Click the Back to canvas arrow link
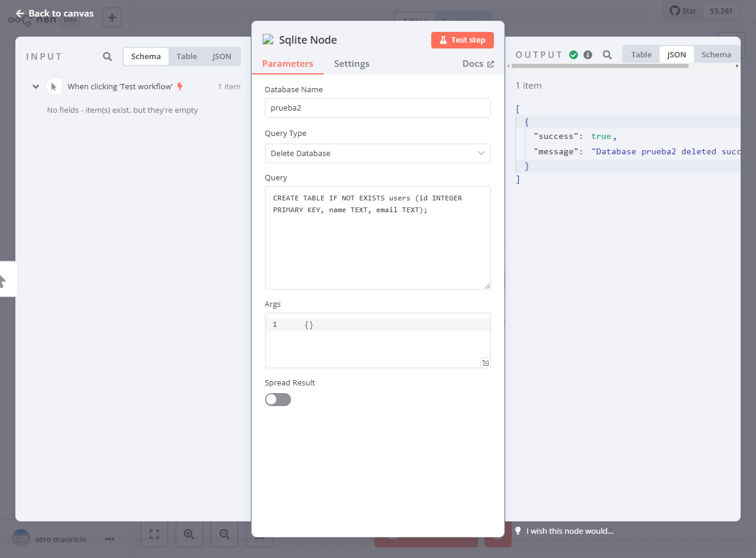The height and width of the screenshot is (558, 756). coord(54,13)
